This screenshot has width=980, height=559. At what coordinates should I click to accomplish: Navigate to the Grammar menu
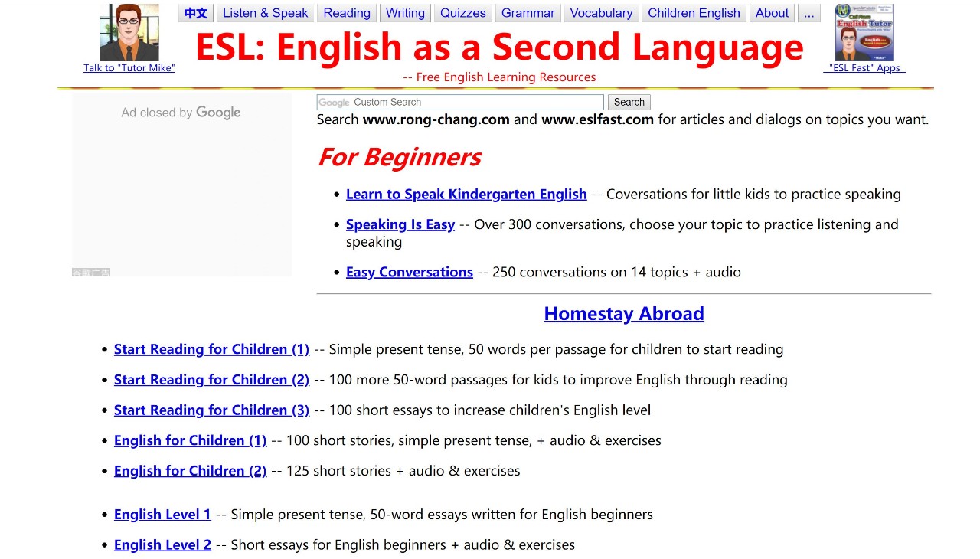528,13
